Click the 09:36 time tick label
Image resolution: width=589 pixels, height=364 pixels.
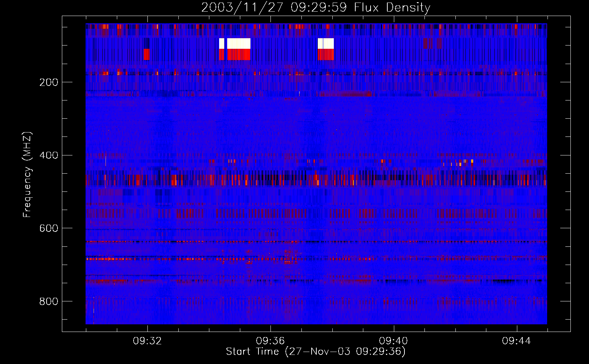[x=270, y=341]
